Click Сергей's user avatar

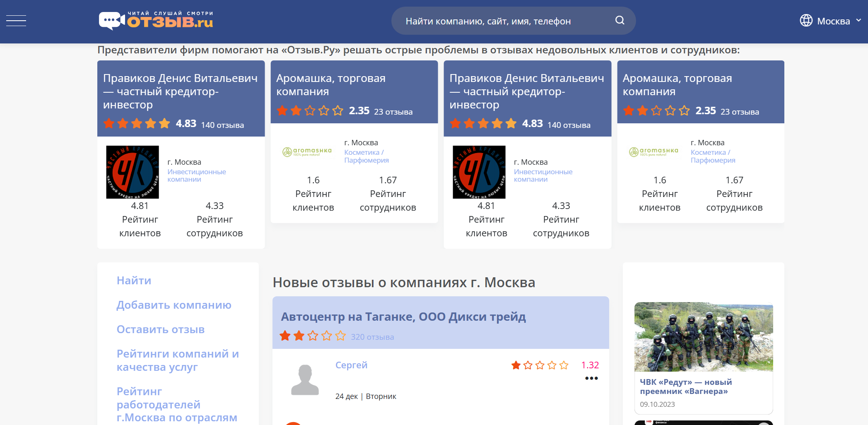pyautogui.click(x=305, y=380)
